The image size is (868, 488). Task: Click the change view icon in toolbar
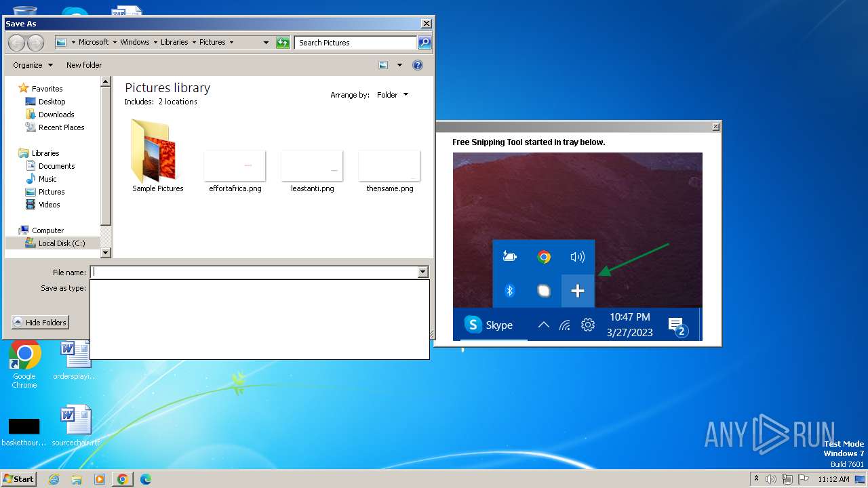coord(383,65)
